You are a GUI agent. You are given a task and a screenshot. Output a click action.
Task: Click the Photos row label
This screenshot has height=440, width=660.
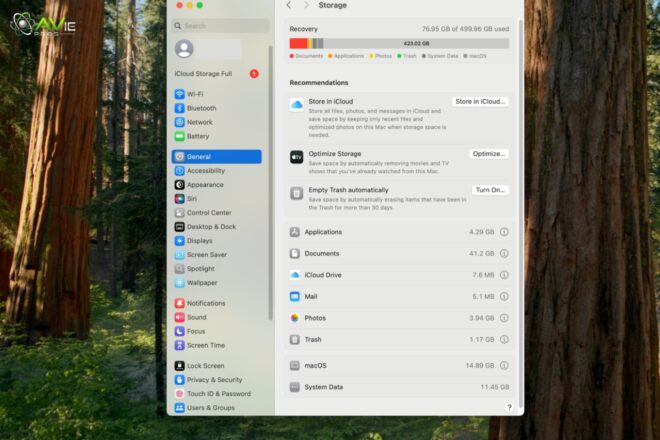click(315, 318)
